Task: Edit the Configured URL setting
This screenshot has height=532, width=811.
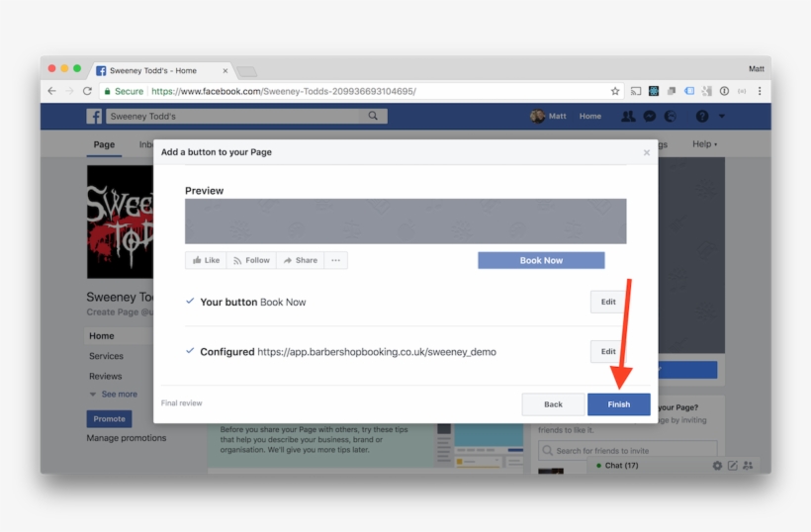Action: click(x=607, y=351)
